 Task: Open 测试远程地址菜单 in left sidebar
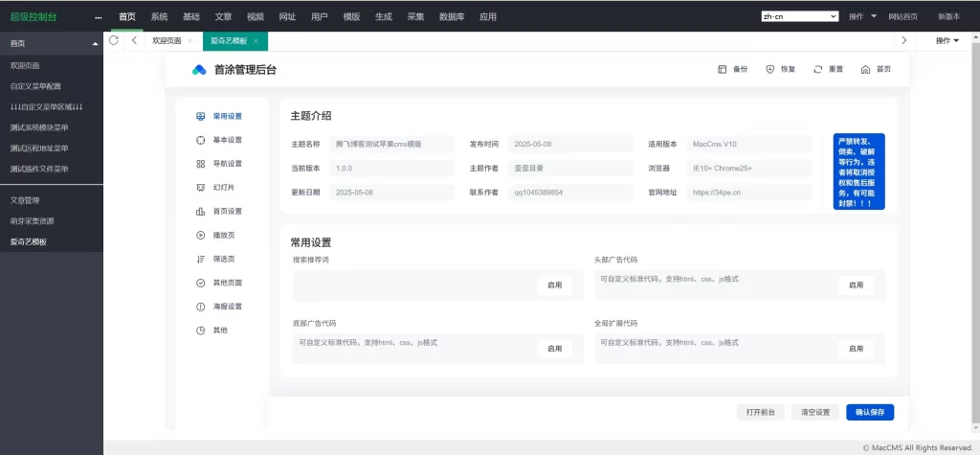39,148
